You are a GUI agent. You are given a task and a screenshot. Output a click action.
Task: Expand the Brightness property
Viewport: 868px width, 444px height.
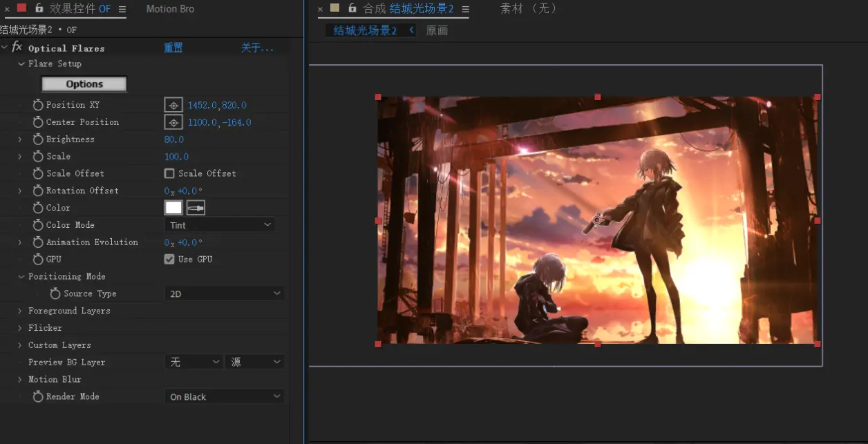(x=20, y=139)
